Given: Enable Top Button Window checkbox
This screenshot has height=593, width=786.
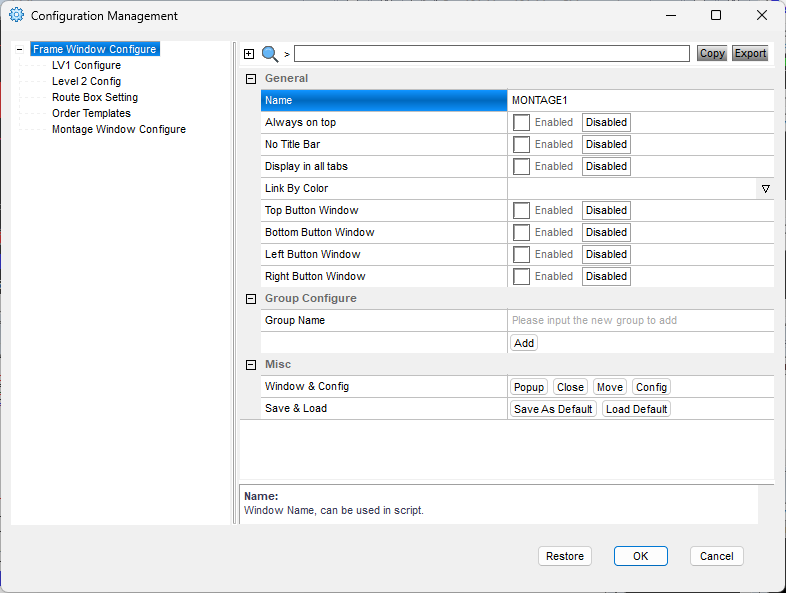Looking at the screenshot, I should pyautogui.click(x=521, y=210).
